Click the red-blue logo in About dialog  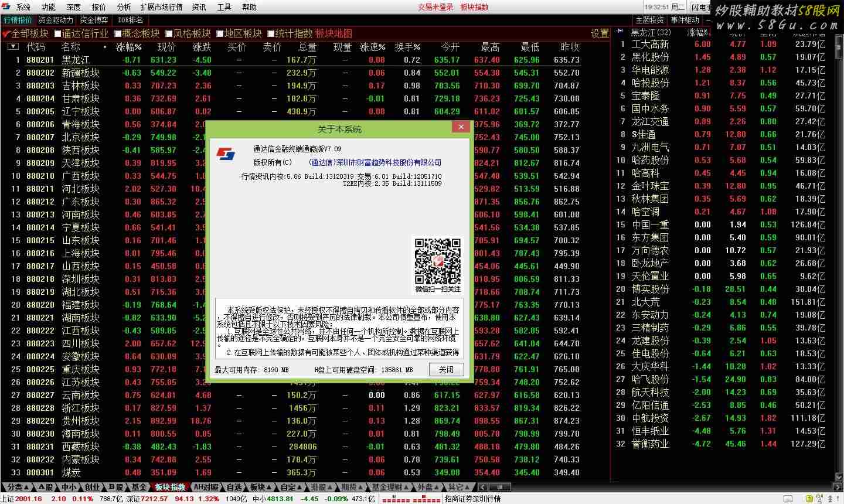click(226, 154)
